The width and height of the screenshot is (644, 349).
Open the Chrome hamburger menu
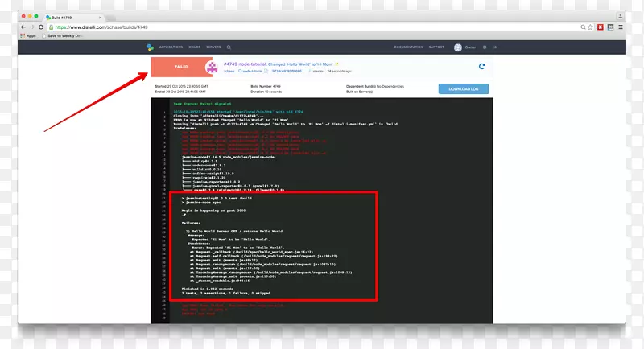tap(621, 27)
